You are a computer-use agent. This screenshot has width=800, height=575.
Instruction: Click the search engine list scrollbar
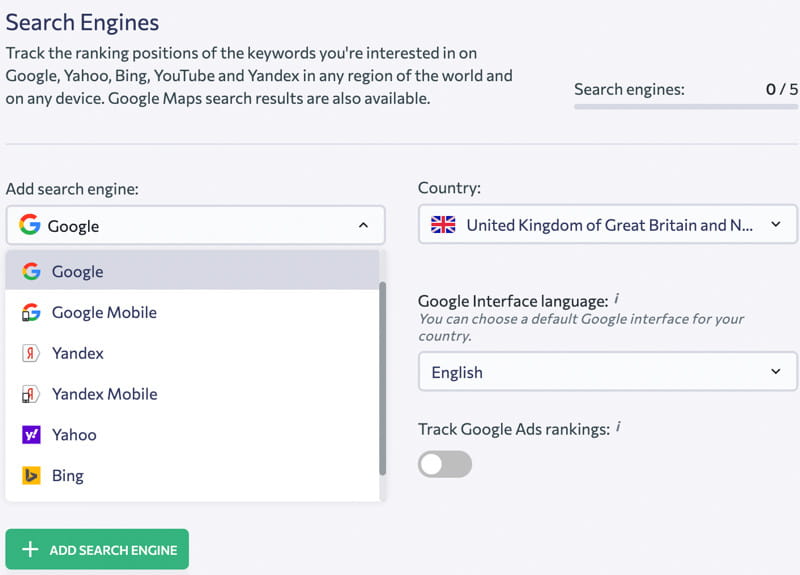coord(383,379)
